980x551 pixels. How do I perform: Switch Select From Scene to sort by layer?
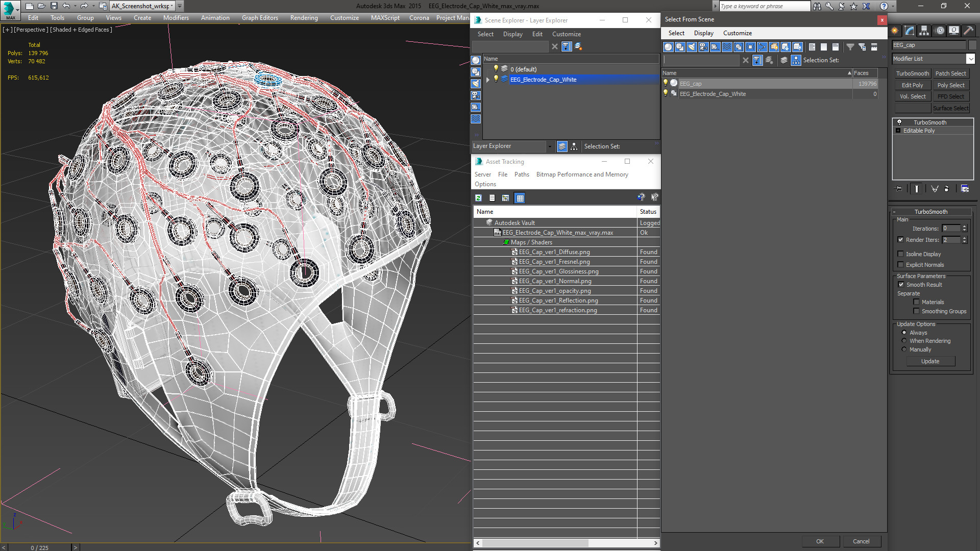point(784,60)
